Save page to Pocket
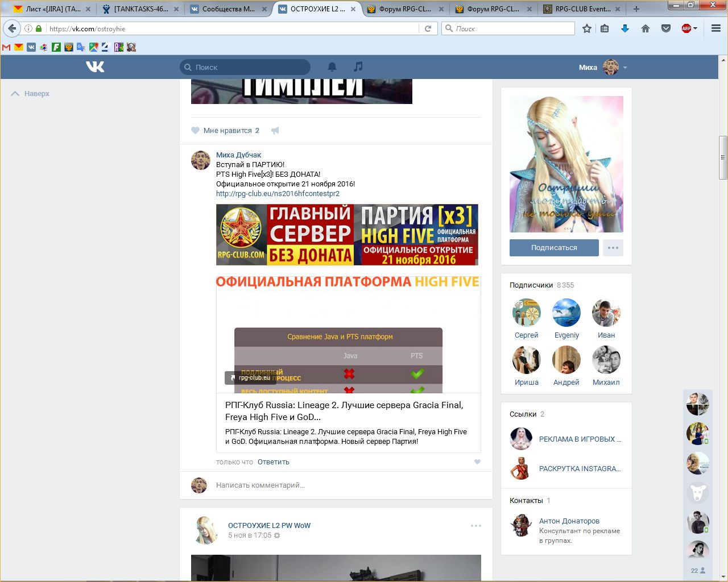728x582 pixels. [x=666, y=28]
